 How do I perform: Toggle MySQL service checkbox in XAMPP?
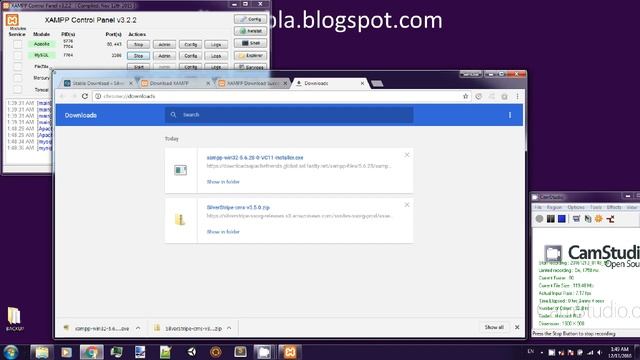point(18,55)
